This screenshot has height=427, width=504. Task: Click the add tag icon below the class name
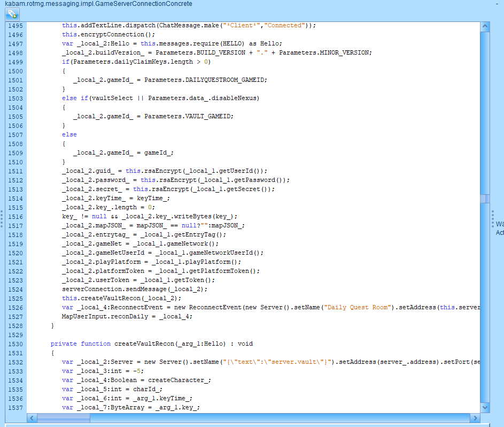pos(12,14)
